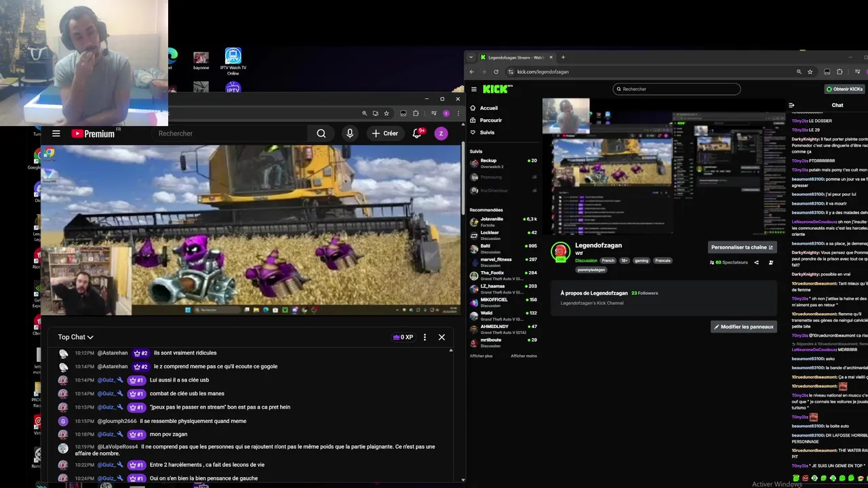
Task: Open recommended channel LZ_haamaa
Action: tap(503, 289)
